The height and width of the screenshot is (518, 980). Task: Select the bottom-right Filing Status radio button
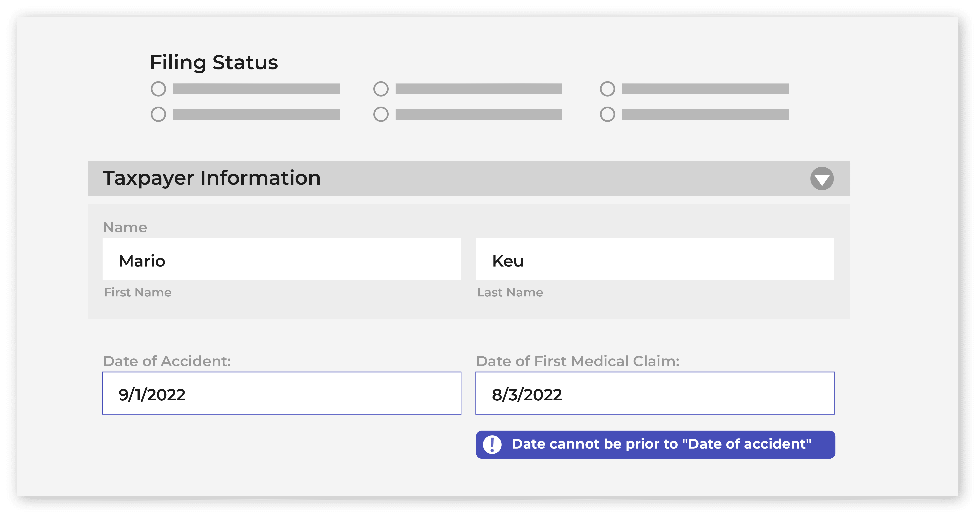pyautogui.click(x=607, y=114)
